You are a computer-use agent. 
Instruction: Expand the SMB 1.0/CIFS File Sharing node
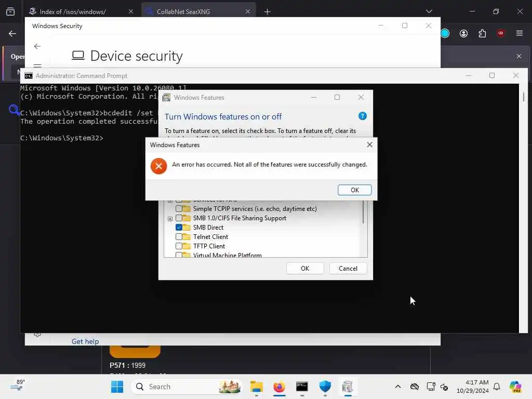pos(170,219)
